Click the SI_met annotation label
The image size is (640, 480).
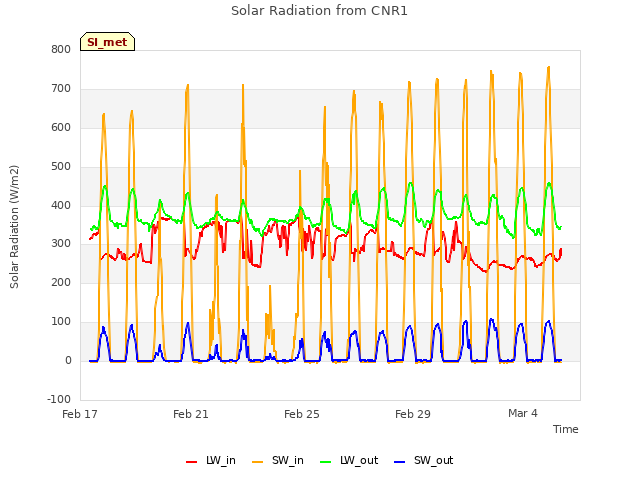107,42
